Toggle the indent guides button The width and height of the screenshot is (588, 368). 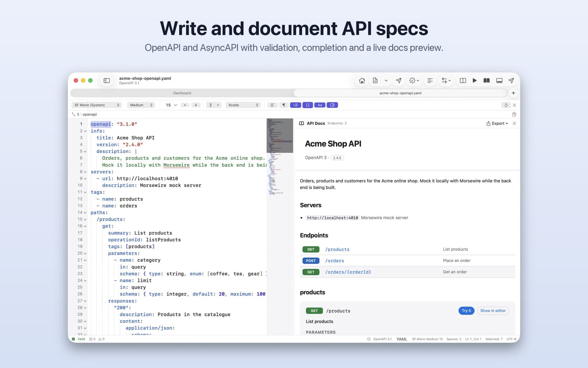295,105
